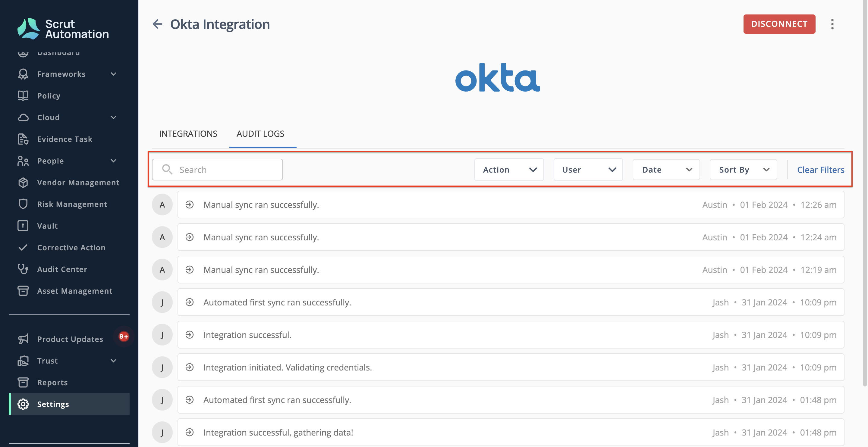This screenshot has width=868, height=447.
Task: Click the Evidence Task document icon
Action: (x=23, y=139)
